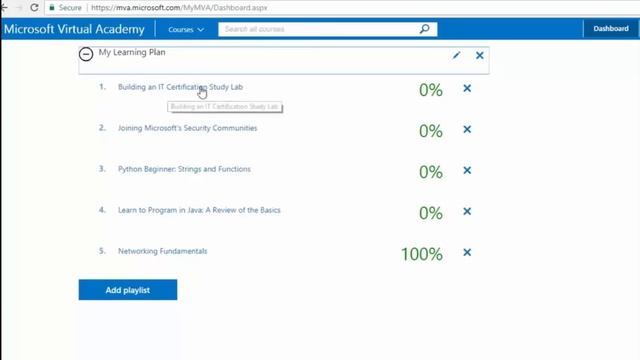Image resolution: width=640 pixels, height=360 pixels.
Task: Open the Networking Fundamentals course
Action: [x=162, y=251]
